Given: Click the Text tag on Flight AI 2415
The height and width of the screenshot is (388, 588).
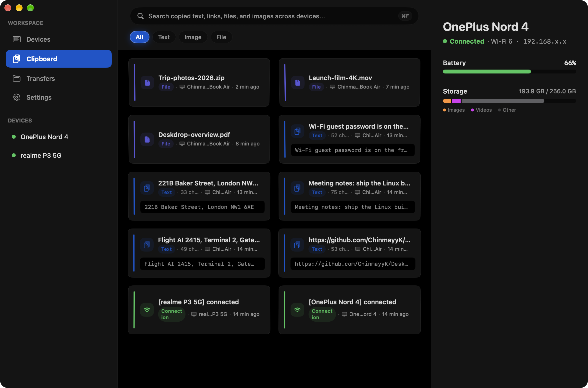Looking at the screenshot, I should point(166,249).
